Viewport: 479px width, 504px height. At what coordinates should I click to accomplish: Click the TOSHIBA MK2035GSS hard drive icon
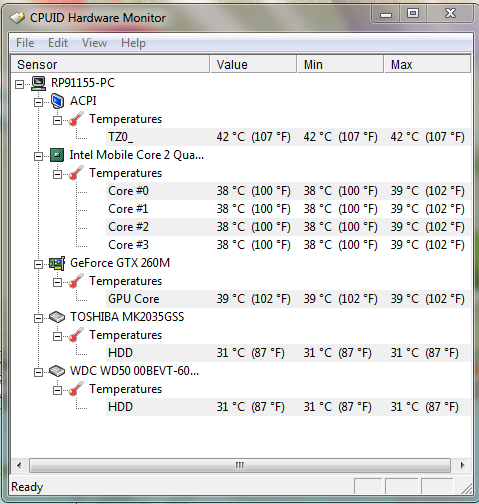point(57,317)
